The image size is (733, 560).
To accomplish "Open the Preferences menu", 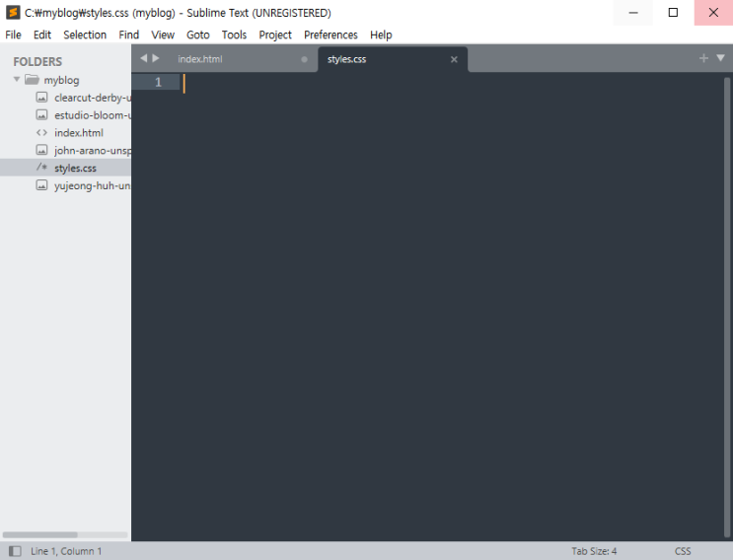I will pos(330,35).
